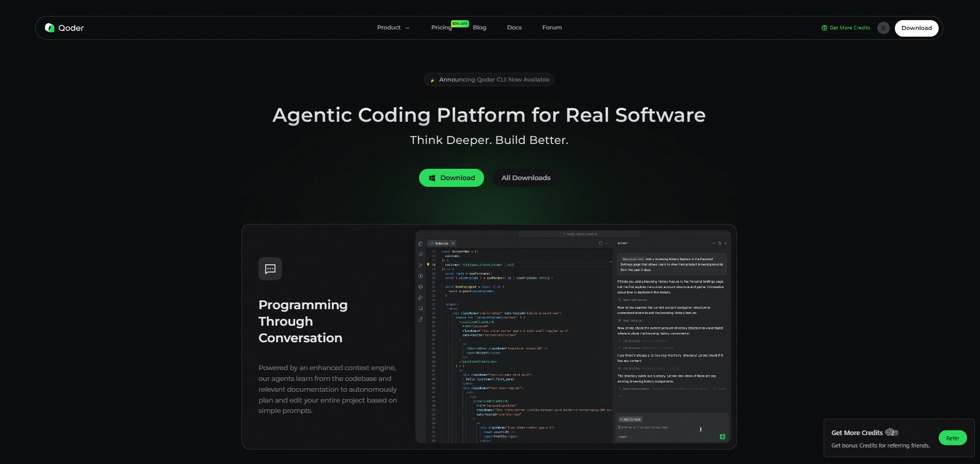Start a new chat with the plus icon
980x464 pixels.
point(714,243)
